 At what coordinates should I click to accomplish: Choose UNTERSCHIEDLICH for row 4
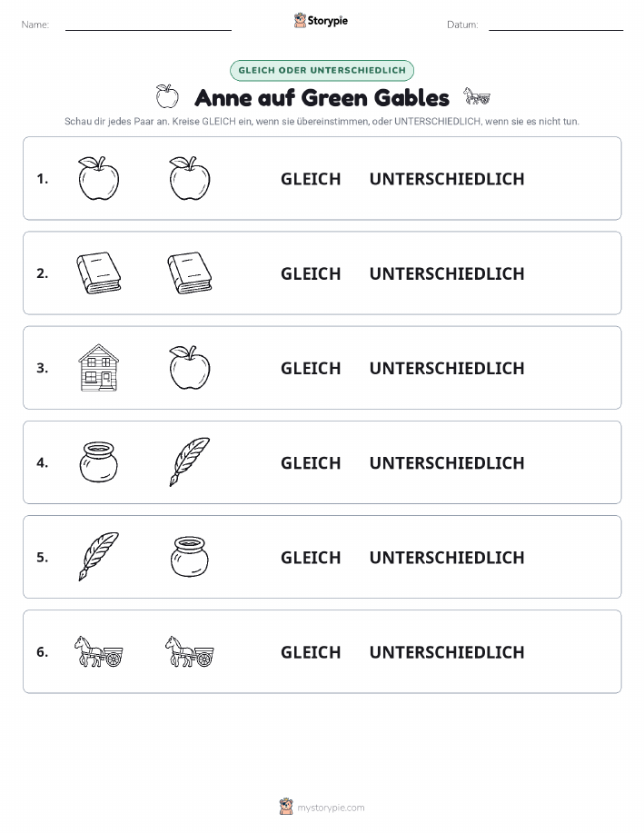pyautogui.click(x=447, y=462)
